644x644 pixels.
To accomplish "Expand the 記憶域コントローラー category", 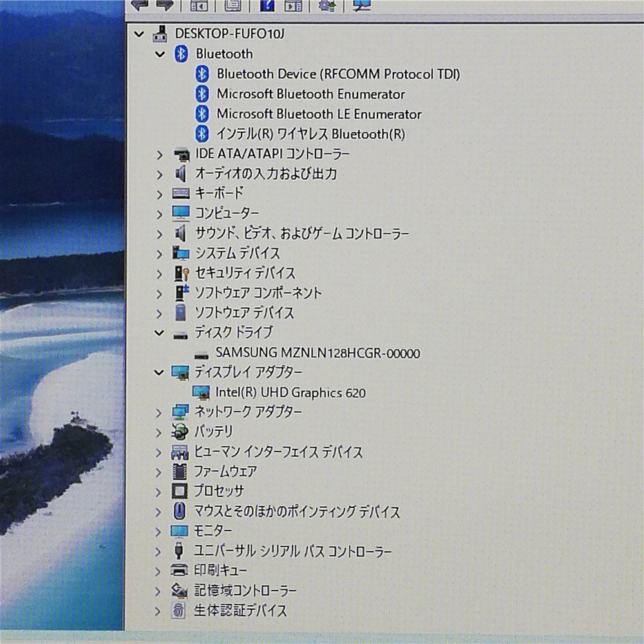I will click(158, 591).
